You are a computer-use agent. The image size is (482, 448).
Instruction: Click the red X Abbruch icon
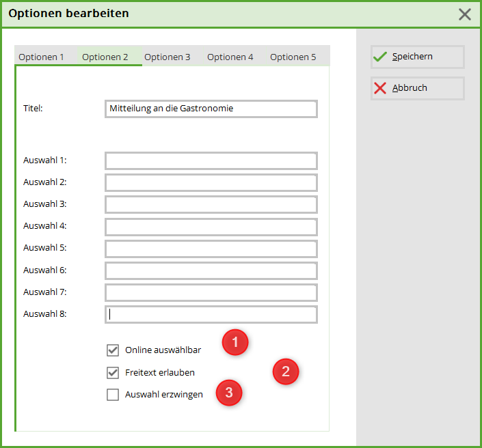click(380, 88)
